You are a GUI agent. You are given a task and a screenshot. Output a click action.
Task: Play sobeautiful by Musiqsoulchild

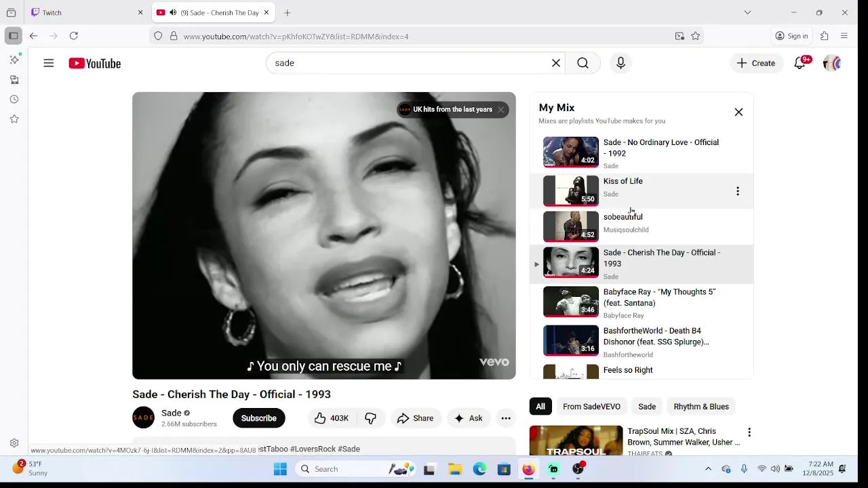click(x=571, y=226)
